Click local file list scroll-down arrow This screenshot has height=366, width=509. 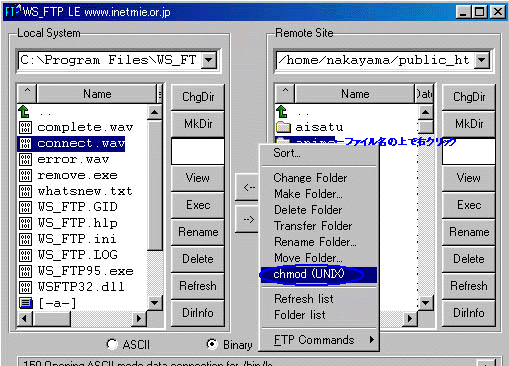(x=155, y=303)
